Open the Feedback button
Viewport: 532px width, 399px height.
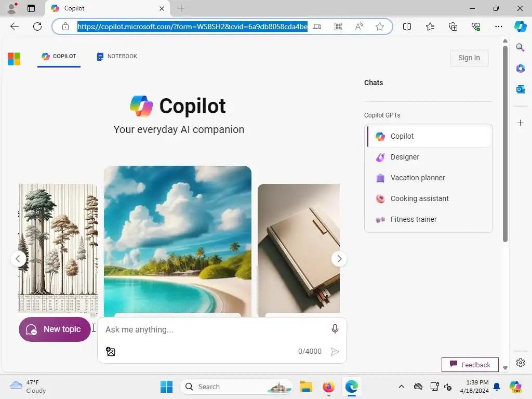(x=470, y=365)
